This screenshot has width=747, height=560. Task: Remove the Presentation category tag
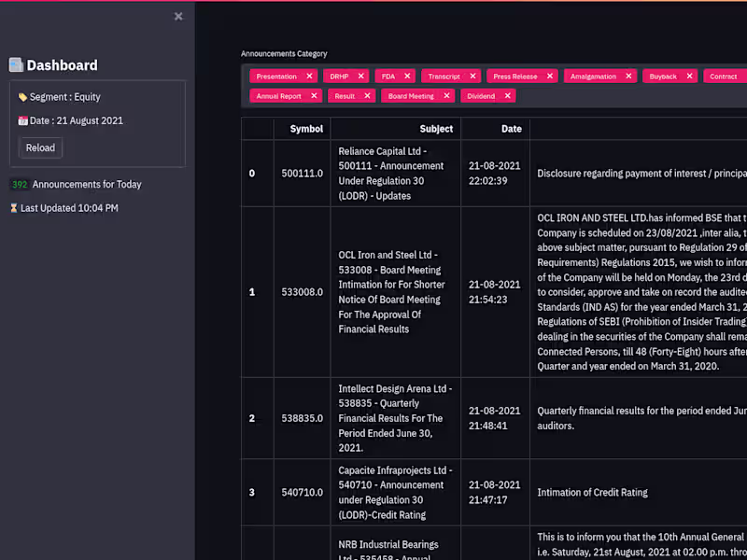pyautogui.click(x=309, y=77)
